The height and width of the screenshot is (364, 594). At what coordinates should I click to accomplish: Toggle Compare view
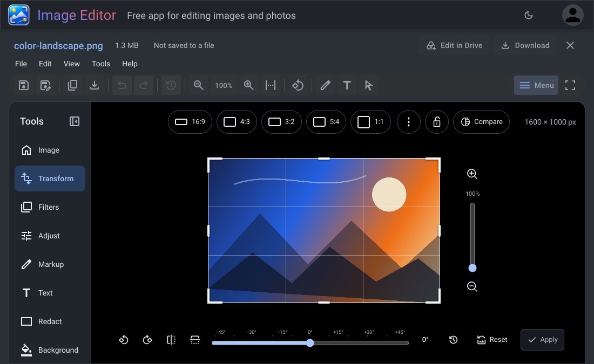click(x=482, y=122)
